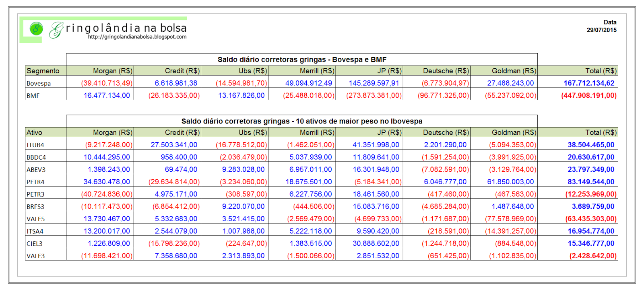The image size is (644, 290).
Task: Select the date 29/07/2015
Action: pos(601,30)
